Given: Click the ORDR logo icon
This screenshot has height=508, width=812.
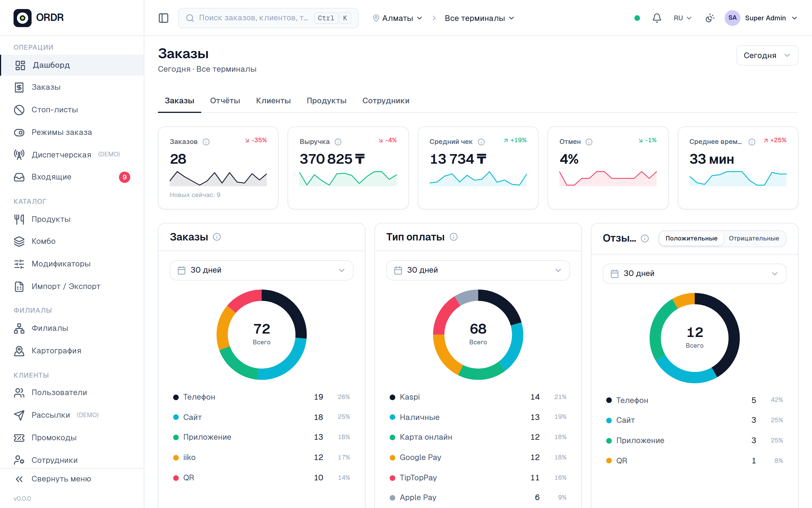Looking at the screenshot, I should tap(22, 18).
